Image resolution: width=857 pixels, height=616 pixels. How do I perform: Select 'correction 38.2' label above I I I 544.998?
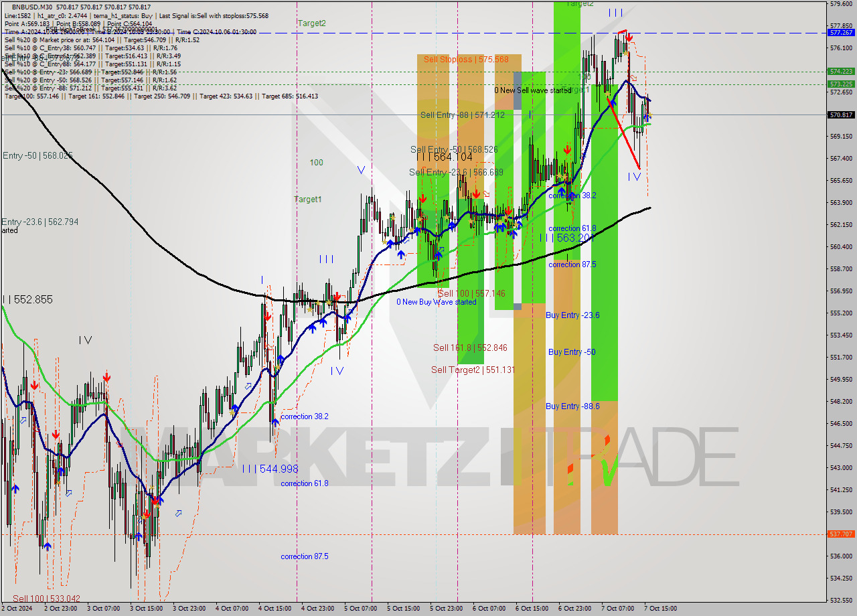click(x=305, y=416)
